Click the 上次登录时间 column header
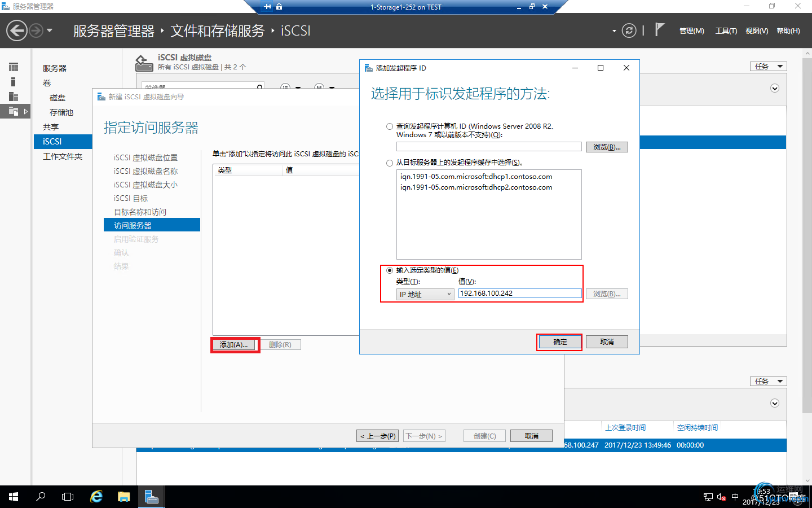The width and height of the screenshot is (812, 508). (625, 428)
